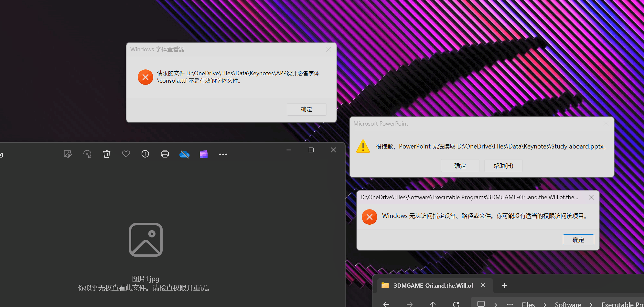This screenshot has height=307, width=644.
Task: Click Executable Programs breadcrumb segment
Action: pos(622,304)
